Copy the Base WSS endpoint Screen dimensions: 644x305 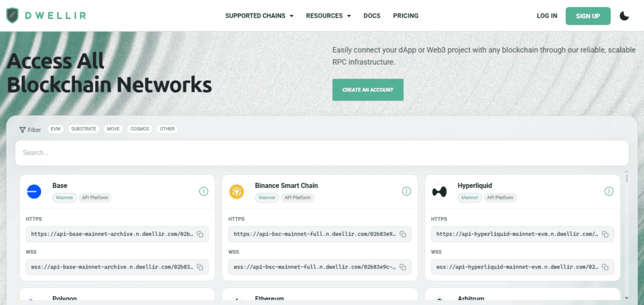200,267
